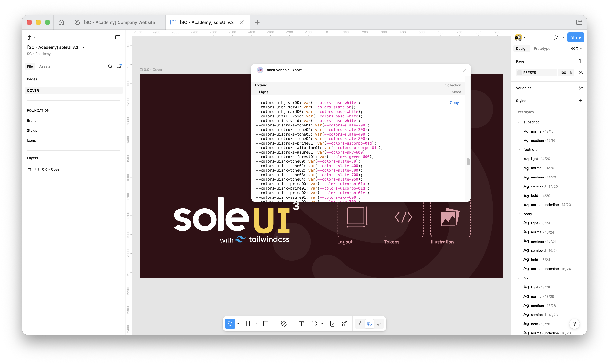Select the Pen tool
Viewport: 609px width, 364px height.
point(284,324)
